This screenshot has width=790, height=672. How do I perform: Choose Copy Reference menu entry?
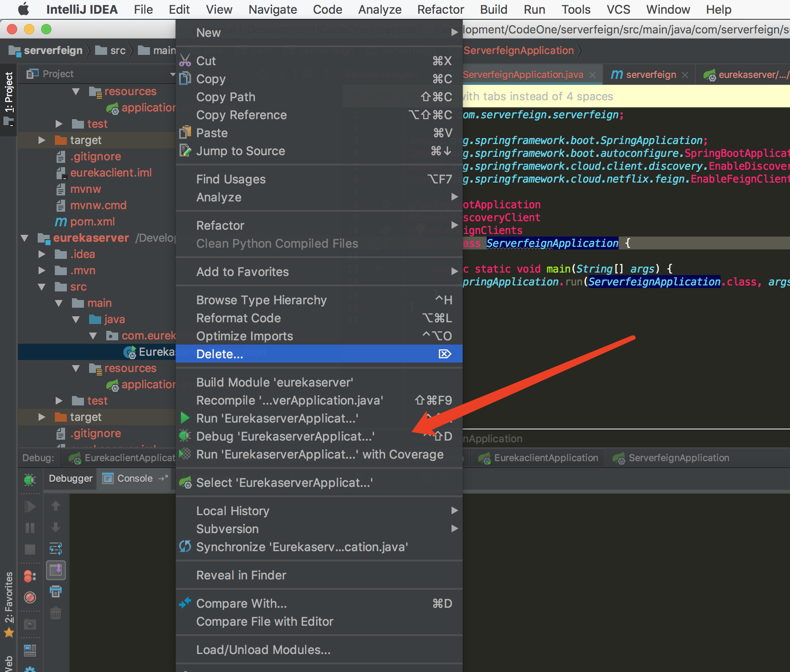319,115
